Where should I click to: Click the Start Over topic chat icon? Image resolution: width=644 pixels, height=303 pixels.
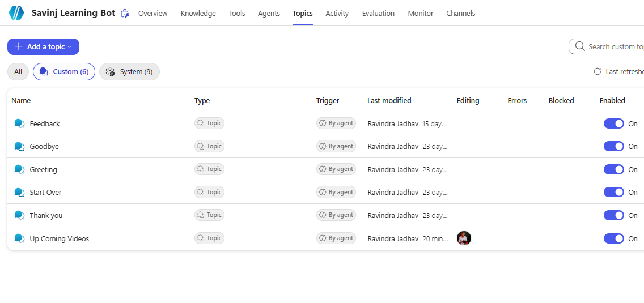[19, 192]
